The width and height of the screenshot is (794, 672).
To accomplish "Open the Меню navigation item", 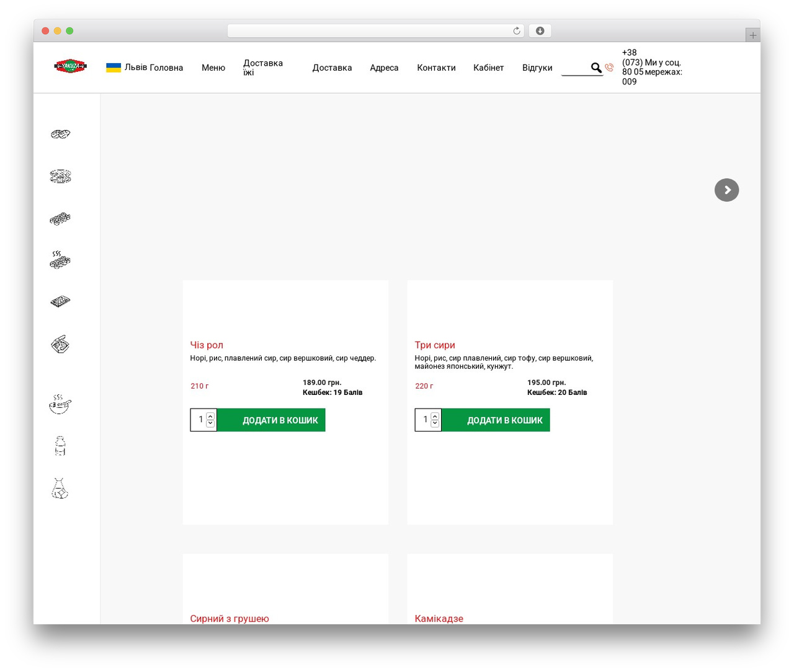I will click(x=213, y=68).
